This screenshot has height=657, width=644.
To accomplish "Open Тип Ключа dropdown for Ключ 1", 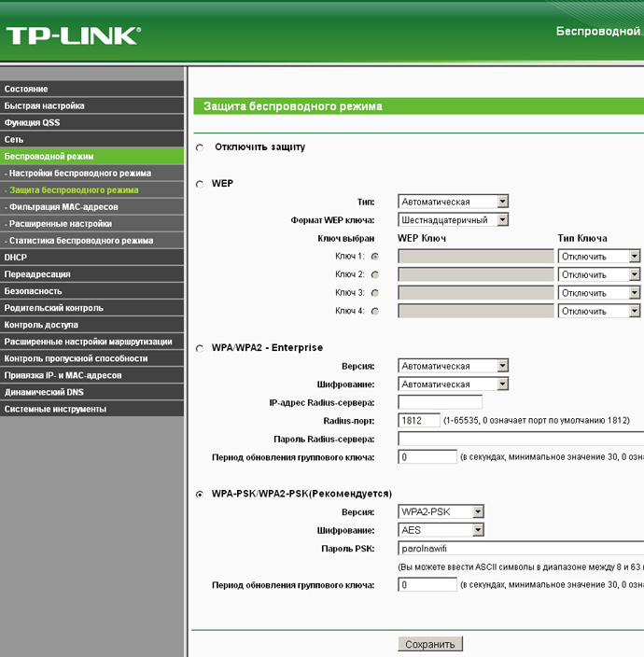I will [599, 257].
